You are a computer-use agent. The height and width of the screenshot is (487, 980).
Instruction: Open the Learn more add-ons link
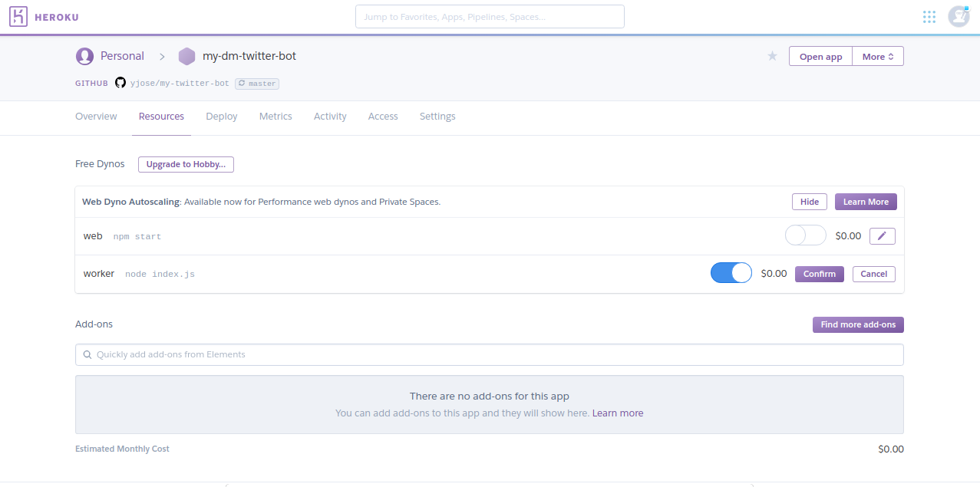click(x=618, y=413)
